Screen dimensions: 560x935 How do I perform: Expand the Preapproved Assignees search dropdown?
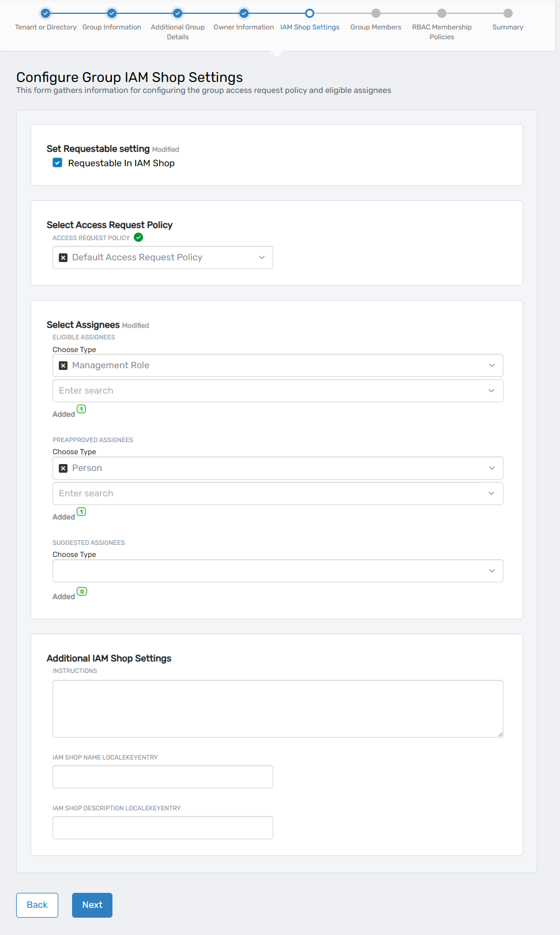click(x=491, y=493)
